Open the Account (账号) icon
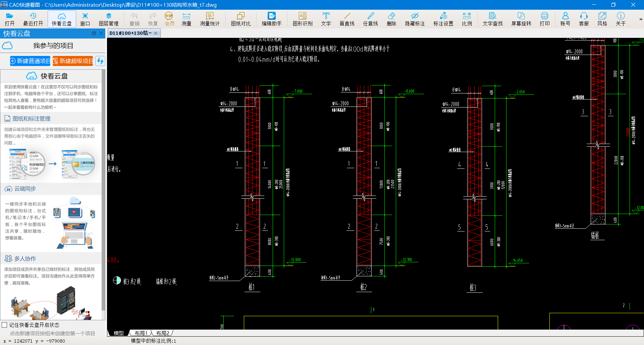This screenshot has height=345, width=644. 565,19
